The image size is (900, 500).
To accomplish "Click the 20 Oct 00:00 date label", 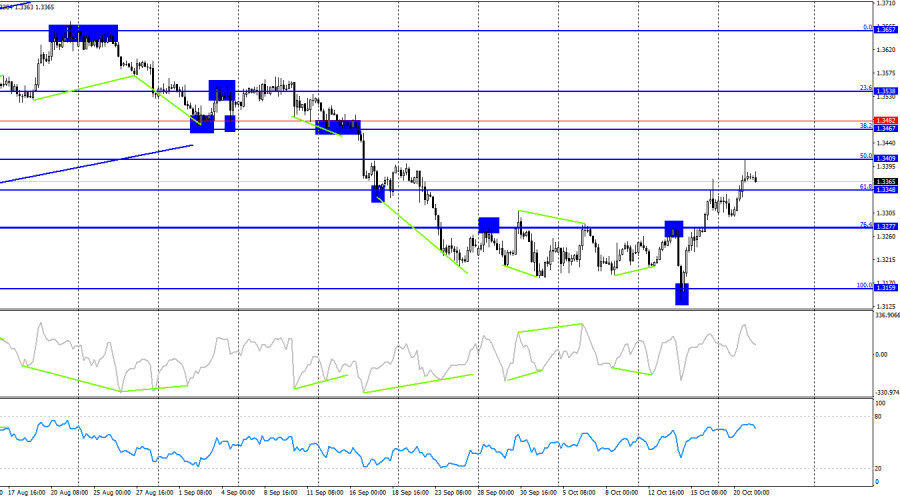I will pos(751,493).
